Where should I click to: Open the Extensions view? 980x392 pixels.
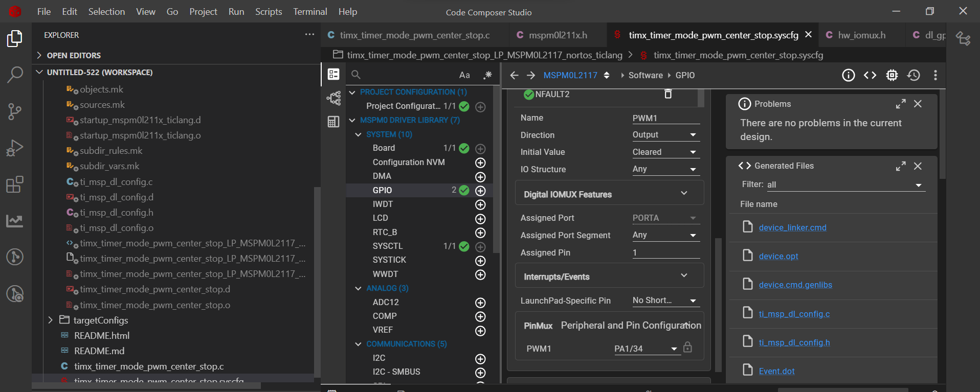point(15,185)
